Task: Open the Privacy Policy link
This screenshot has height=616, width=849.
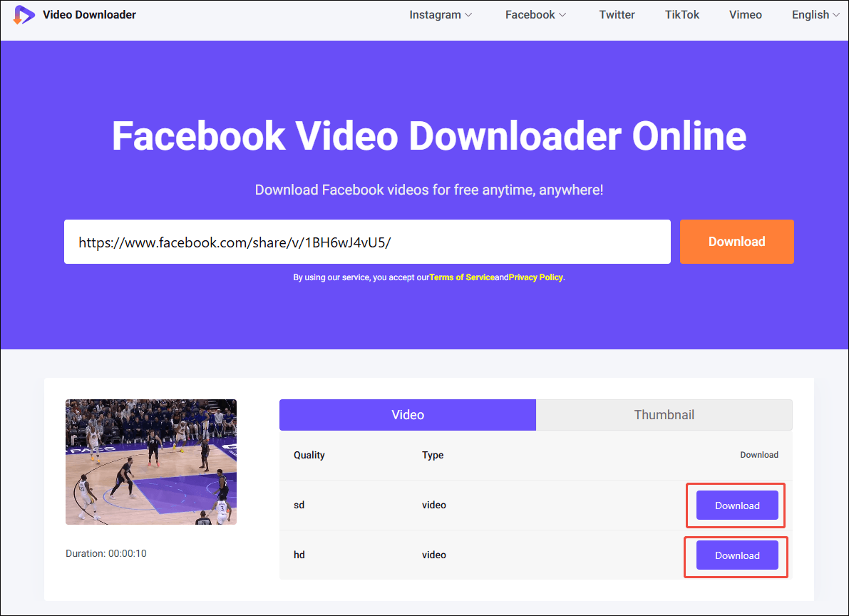Action: 535,277
